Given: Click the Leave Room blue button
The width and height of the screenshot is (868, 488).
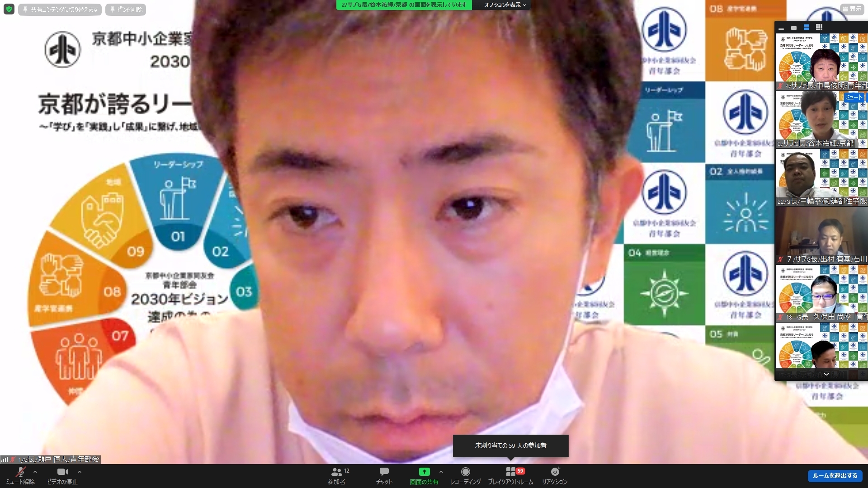Looking at the screenshot, I should (835, 476).
